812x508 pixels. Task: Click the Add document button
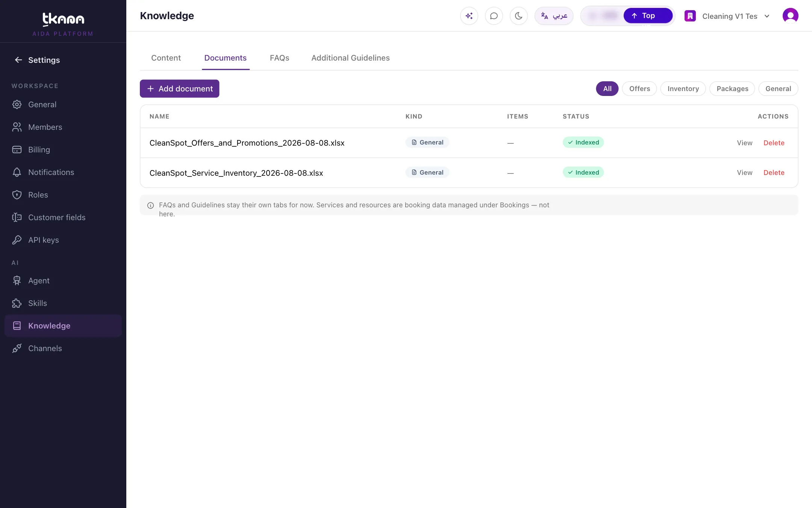[180, 88]
